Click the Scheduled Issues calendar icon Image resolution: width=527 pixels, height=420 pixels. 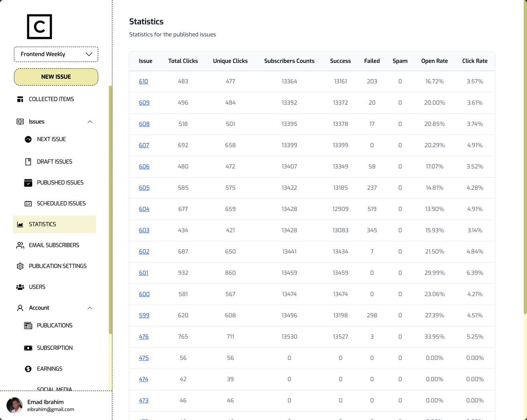28,203
